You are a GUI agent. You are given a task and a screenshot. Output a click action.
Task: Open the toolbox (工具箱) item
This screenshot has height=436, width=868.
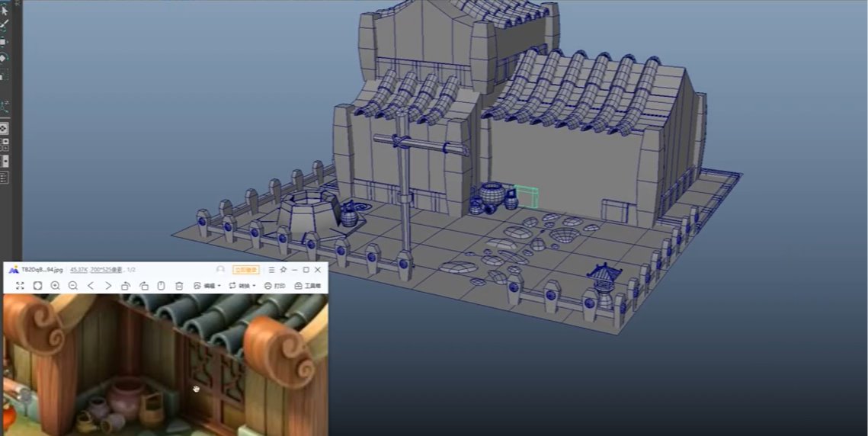308,286
